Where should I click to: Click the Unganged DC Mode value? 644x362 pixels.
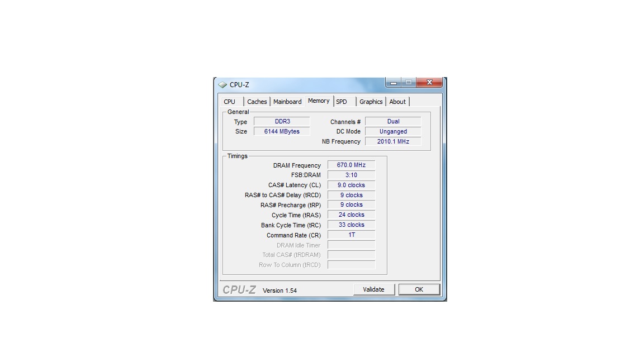pos(394,131)
